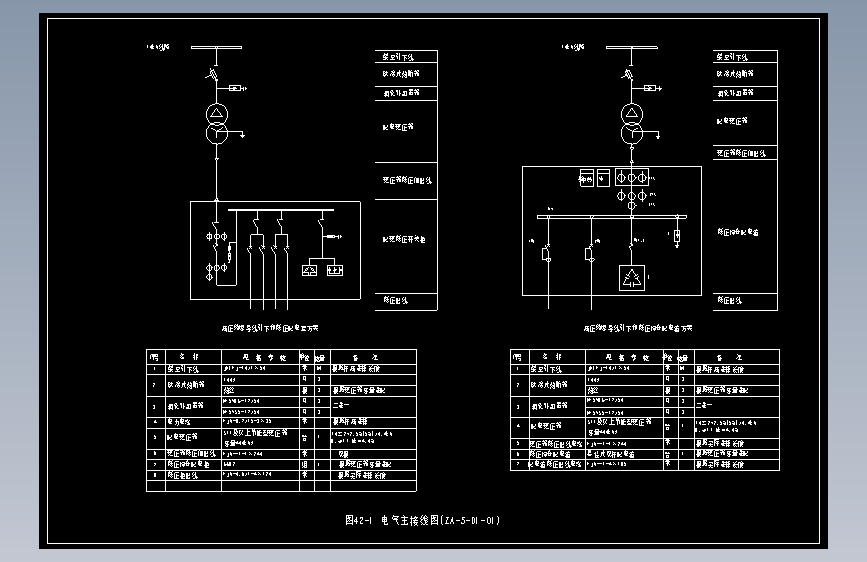Click the right meter box in the left cabinet
This screenshot has width=867, height=562.
(335, 270)
